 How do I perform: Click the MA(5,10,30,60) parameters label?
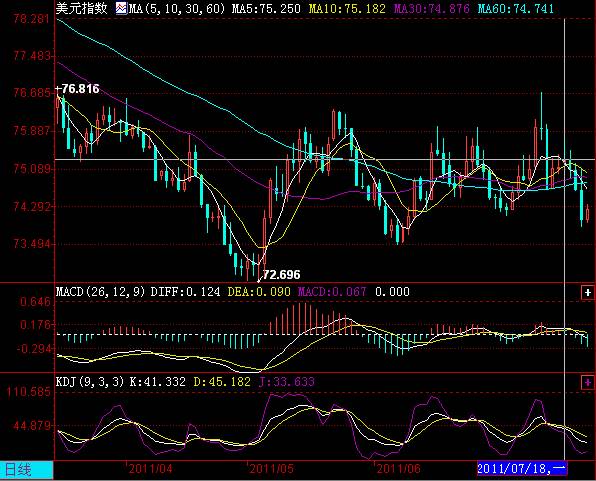click(177, 8)
